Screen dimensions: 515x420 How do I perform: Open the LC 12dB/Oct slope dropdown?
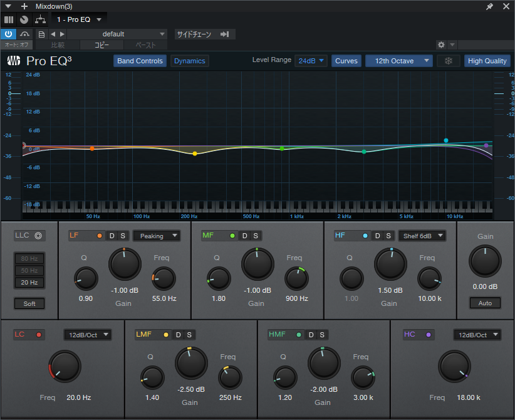88,335
